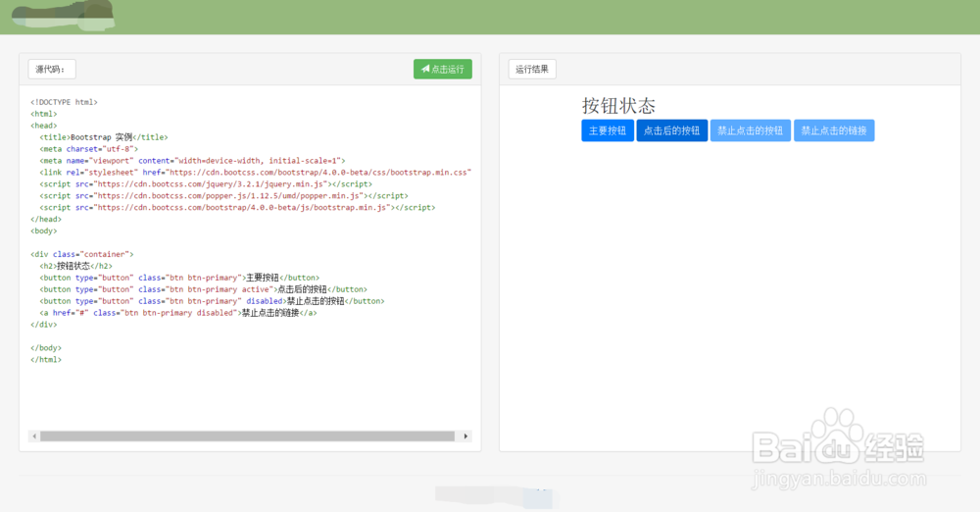Click the 按钮状态 heading in result panel
Viewport: 980px width, 512px height.
click(x=618, y=105)
